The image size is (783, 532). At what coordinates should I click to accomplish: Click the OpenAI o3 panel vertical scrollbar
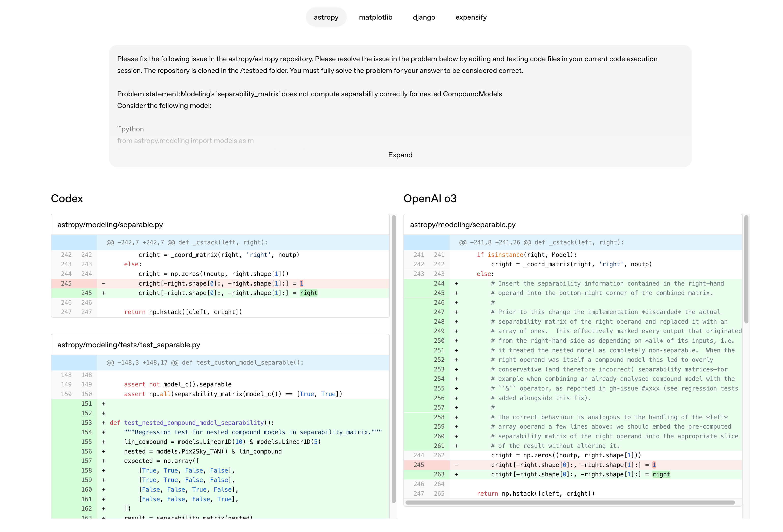pos(746,269)
